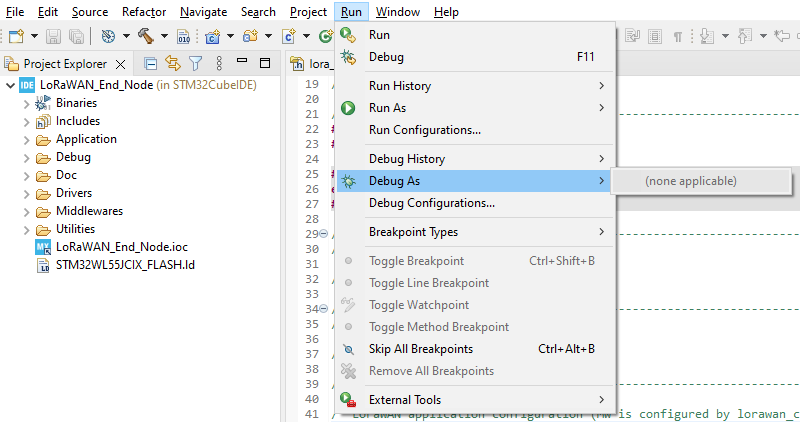Click the new source folder icon
The image size is (800, 422).
point(251,36)
